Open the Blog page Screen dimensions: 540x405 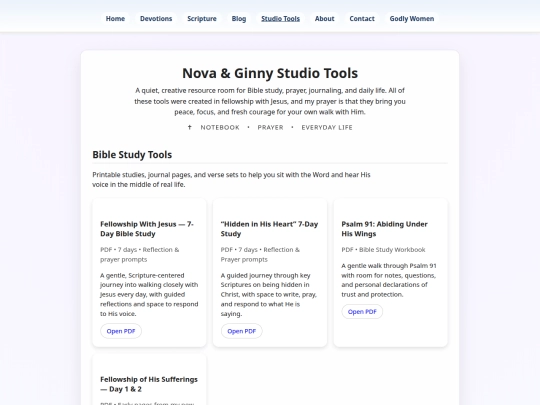[x=239, y=19]
